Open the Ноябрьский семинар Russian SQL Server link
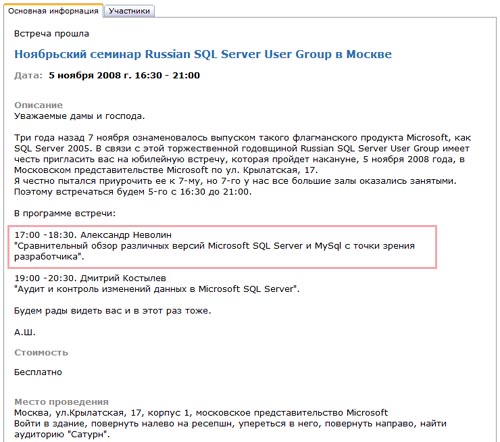Viewport: 500px width, 442px height. 203,54
